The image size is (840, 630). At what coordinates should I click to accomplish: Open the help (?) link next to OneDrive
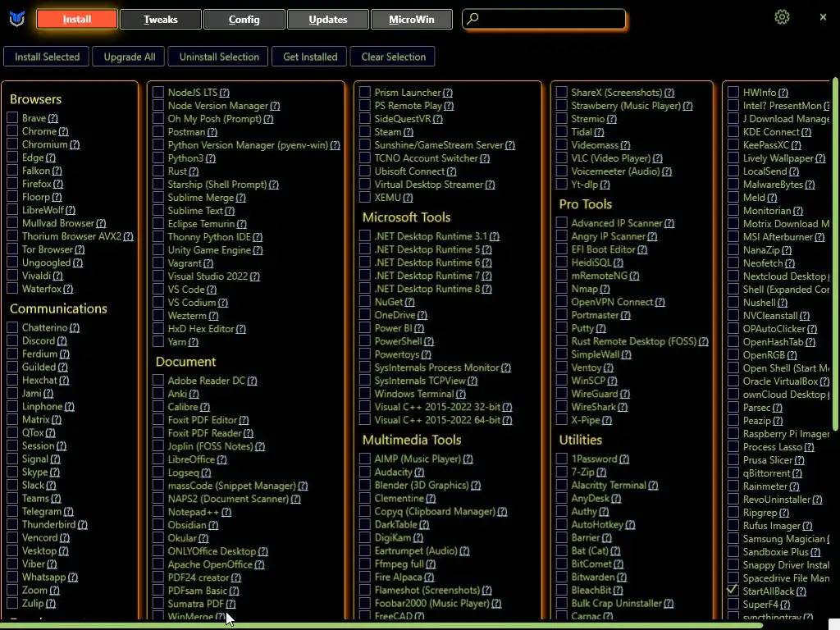pos(422,315)
